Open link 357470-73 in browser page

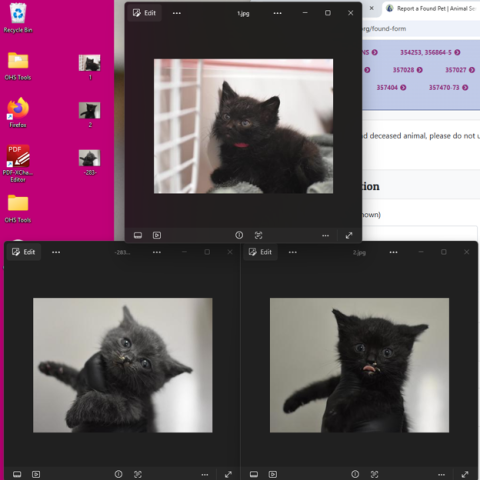click(448, 88)
